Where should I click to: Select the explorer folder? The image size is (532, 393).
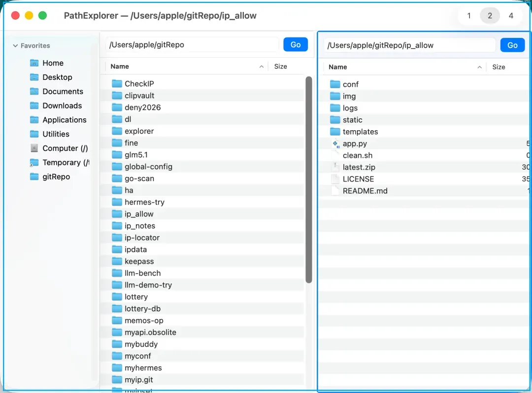tap(203, 131)
